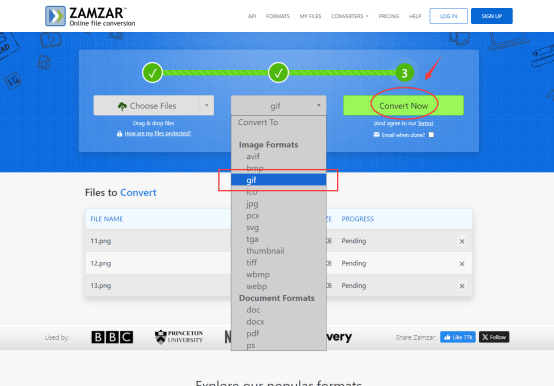Screen dimensions: 554x386
Task: Click the Convert Now button
Action: pyautogui.click(x=403, y=105)
